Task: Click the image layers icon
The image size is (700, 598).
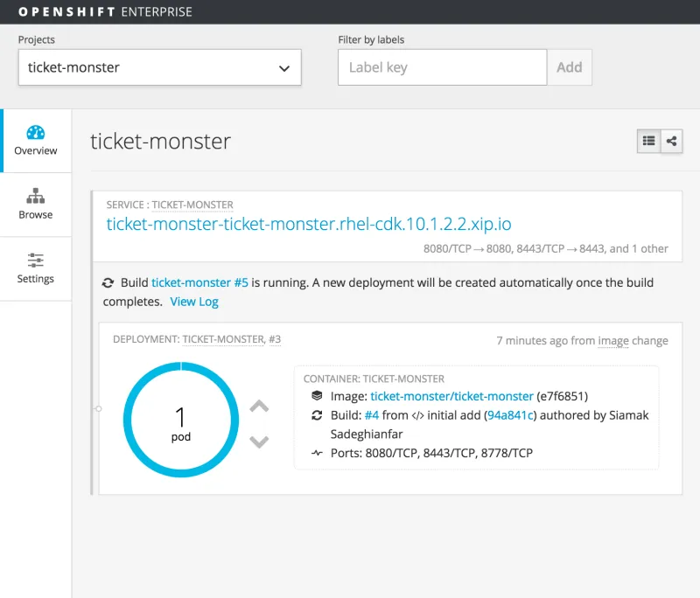Action: [317, 396]
